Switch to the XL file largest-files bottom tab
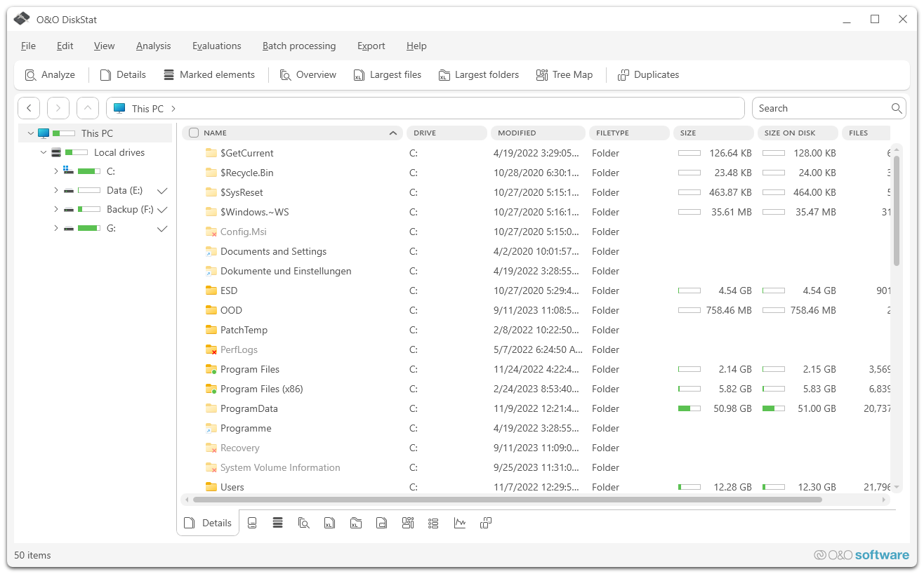Image resolution: width=924 pixels, height=574 pixels. [x=329, y=523]
